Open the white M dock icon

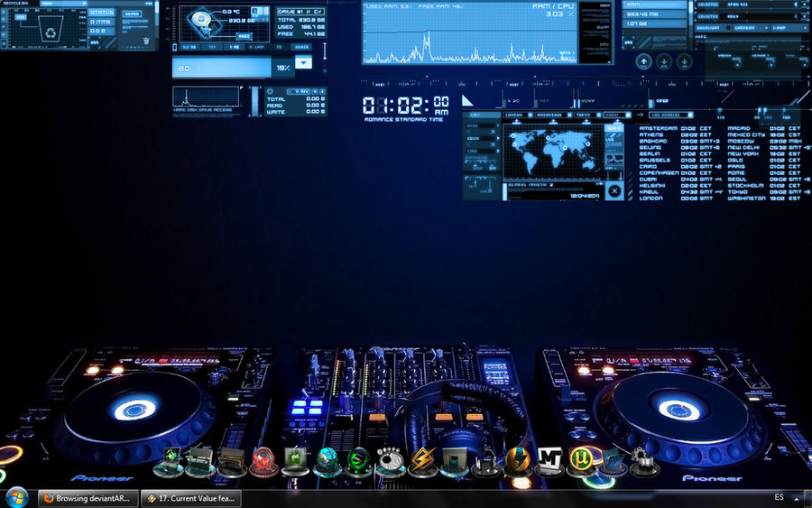(549, 461)
